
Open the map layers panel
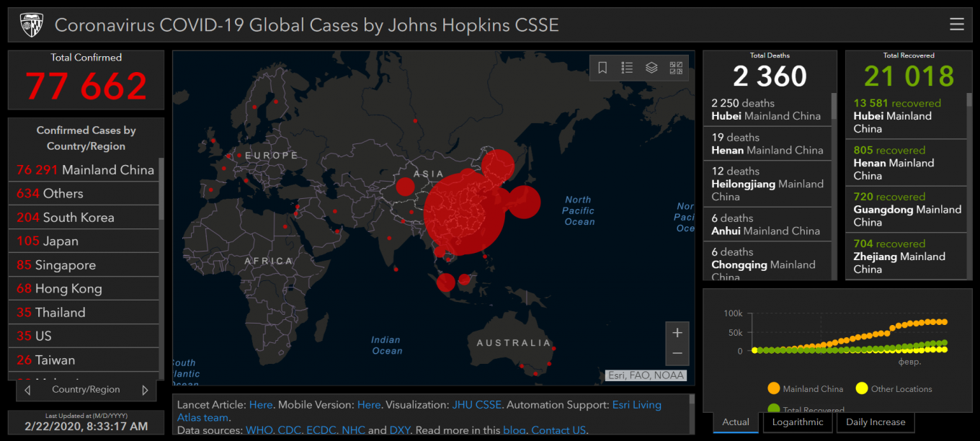[x=651, y=68]
